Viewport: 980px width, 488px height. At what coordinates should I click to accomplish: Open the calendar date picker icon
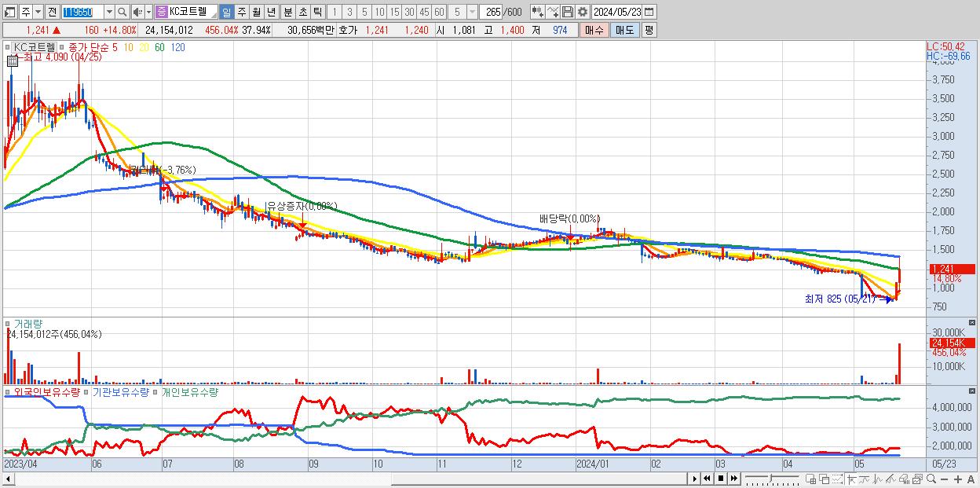(649, 12)
